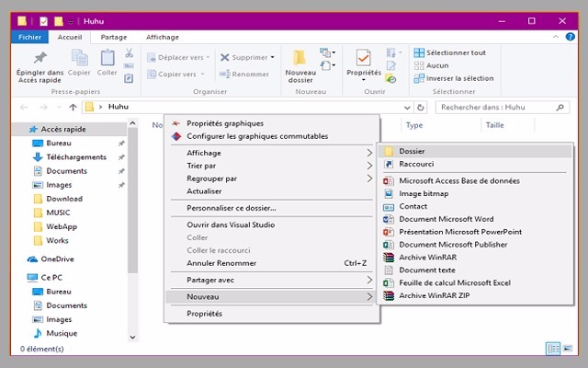Choose Feuille de calcul Microsoft Excel
The image size is (588, 368).
coord(454,282)
